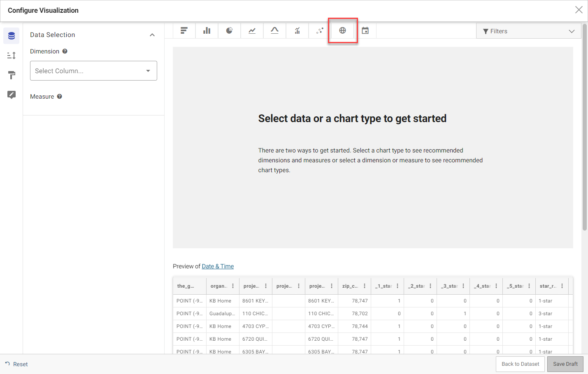
Task: Click Back to Dataset button
Action: point(521,364)
